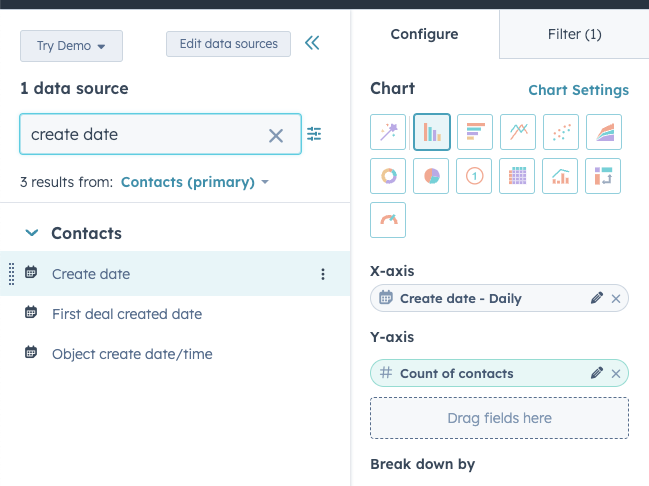Grab the drag handle beside Create date
Viewport: 649px width, 486px height.
point(12,274)
